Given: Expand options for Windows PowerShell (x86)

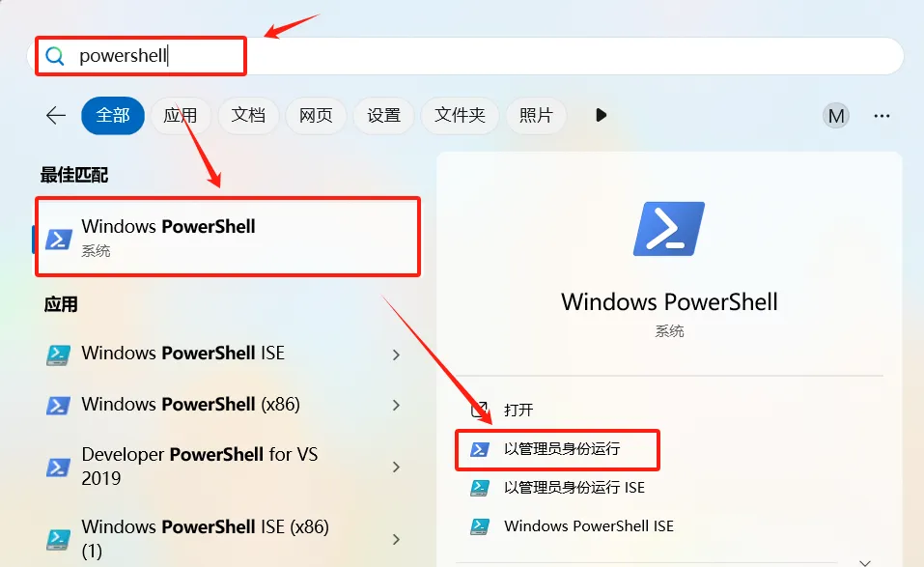Looking at the screenshot, I should [396, 405].
